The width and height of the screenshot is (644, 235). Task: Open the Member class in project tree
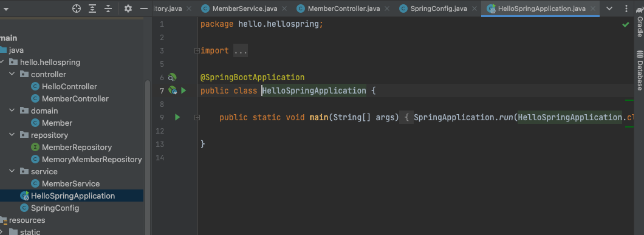pos(57,123)
